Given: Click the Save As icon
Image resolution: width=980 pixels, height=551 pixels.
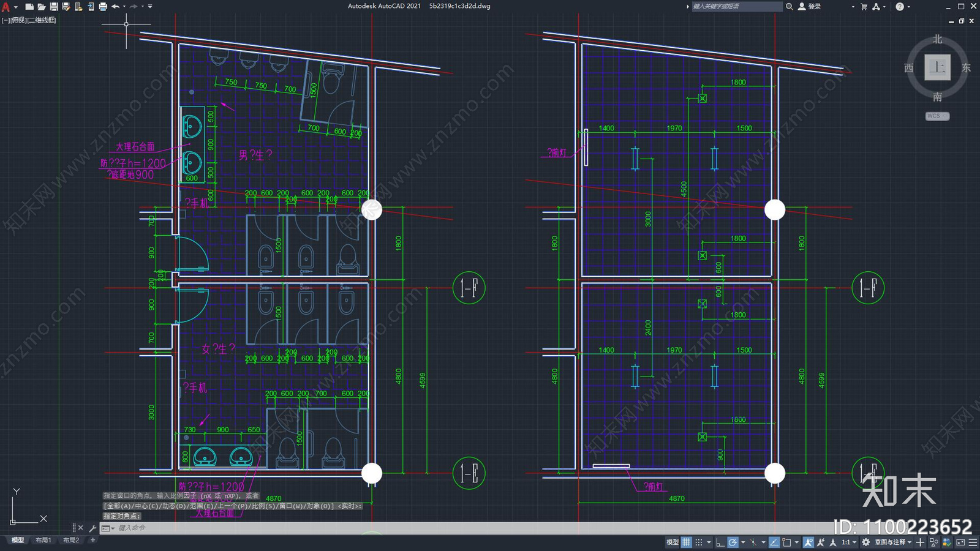Looking at the screenshot, I should click(x=66, y=7).
